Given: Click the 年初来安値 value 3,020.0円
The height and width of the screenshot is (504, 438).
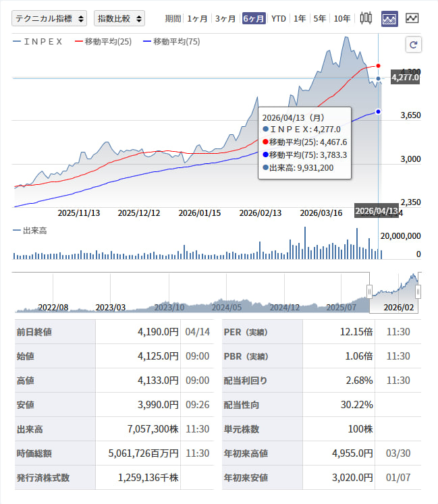Looking at the screenshot, I should click(x=352, y=478).
